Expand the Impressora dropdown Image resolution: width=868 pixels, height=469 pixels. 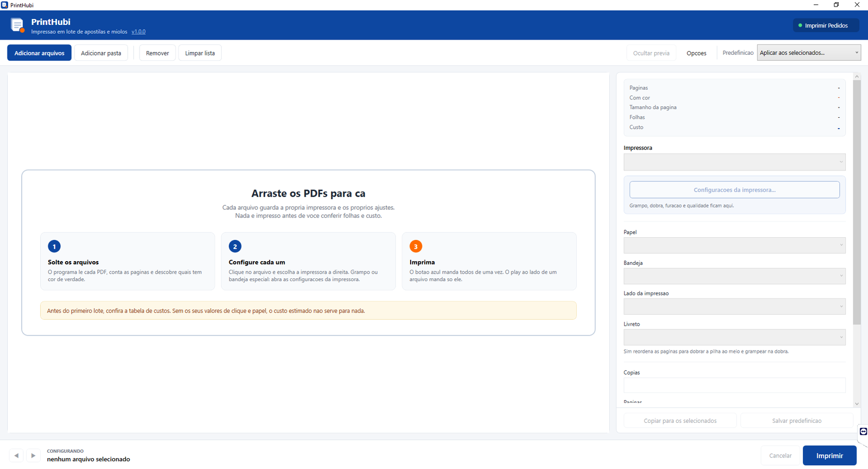point(735,162)
